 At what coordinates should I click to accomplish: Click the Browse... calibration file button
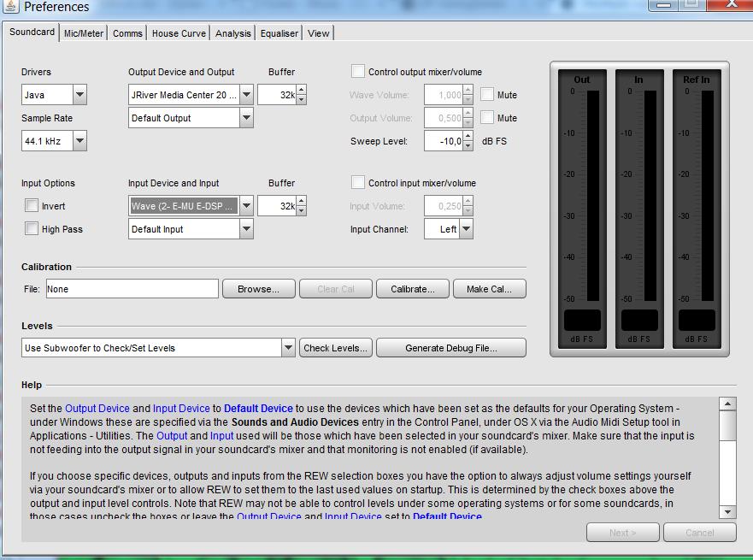[x=258, y=289]
